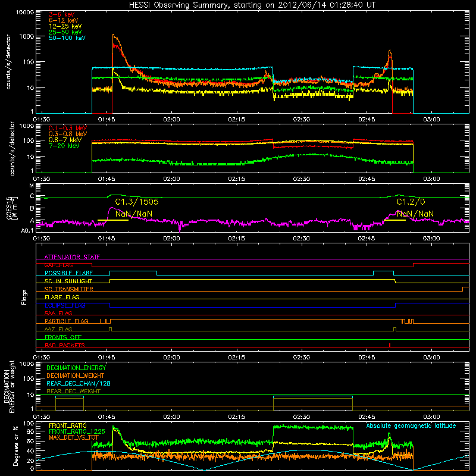This screenshot has width=476, height=476.
Task: Click the M class tick label on the GOES axis
Action: coord(32,186)
